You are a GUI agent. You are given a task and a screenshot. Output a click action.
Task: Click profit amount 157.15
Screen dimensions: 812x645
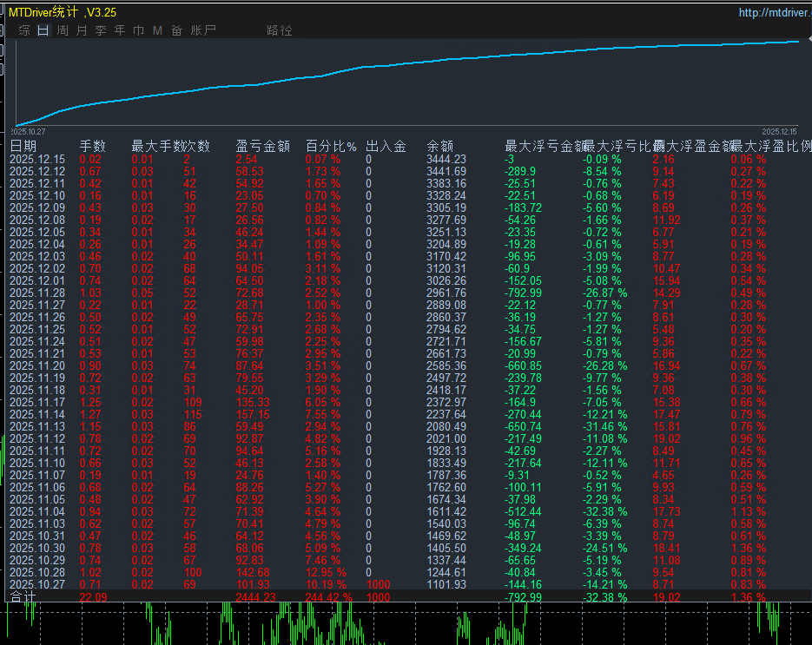[x=253, y=415]
